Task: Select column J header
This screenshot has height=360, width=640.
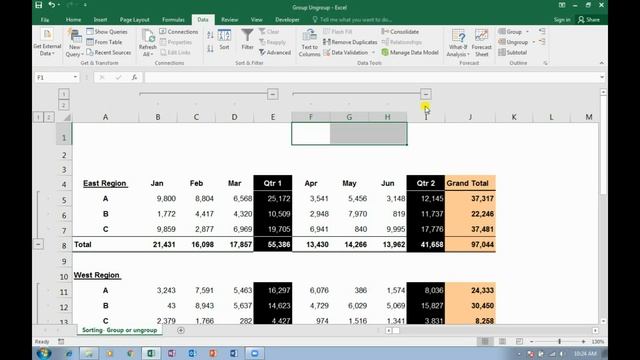Action: [x=470, y=117]
